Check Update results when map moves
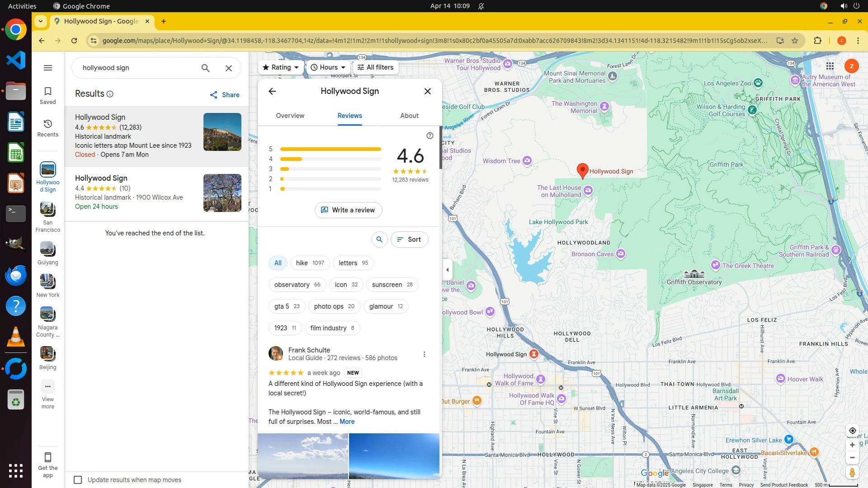This screenshot has width=868, height=488. coord(78,480)
